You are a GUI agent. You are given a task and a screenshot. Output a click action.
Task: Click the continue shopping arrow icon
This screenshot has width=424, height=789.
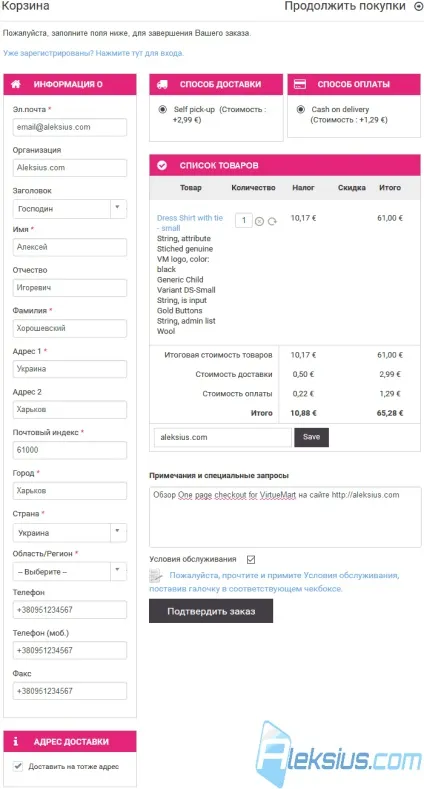[418, 7]
